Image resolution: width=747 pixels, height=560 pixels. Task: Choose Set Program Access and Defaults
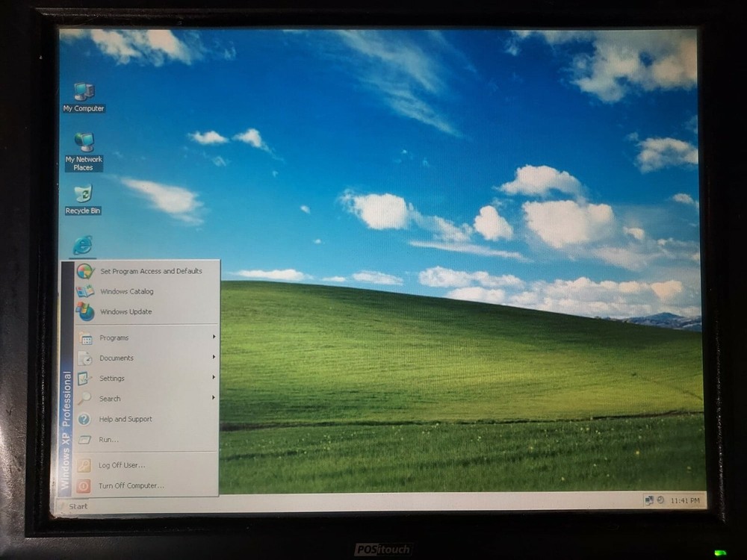tap(150, 272)
